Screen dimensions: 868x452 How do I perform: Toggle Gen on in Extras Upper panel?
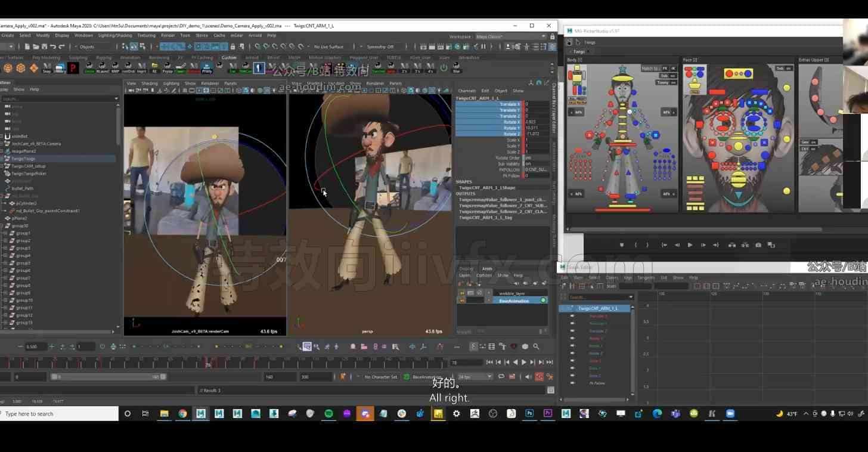point(808,142)
